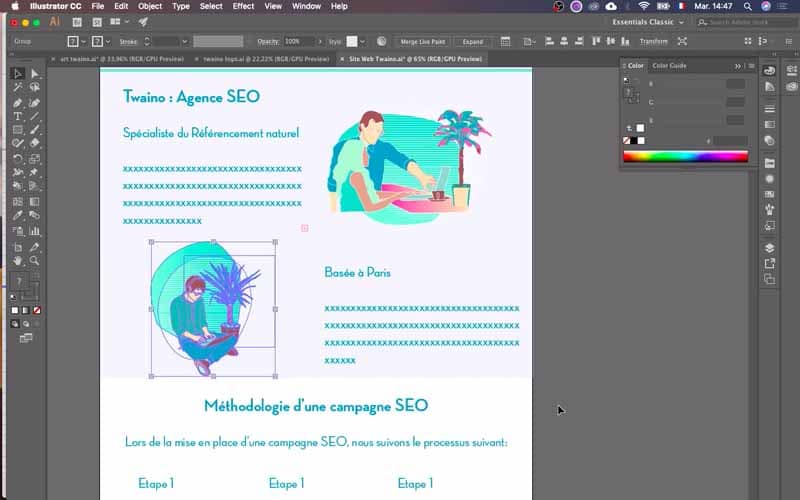The height and width of the screenshot is (500, 800).
Task: Open macOS Spotlight search icon
Action: 747,6
